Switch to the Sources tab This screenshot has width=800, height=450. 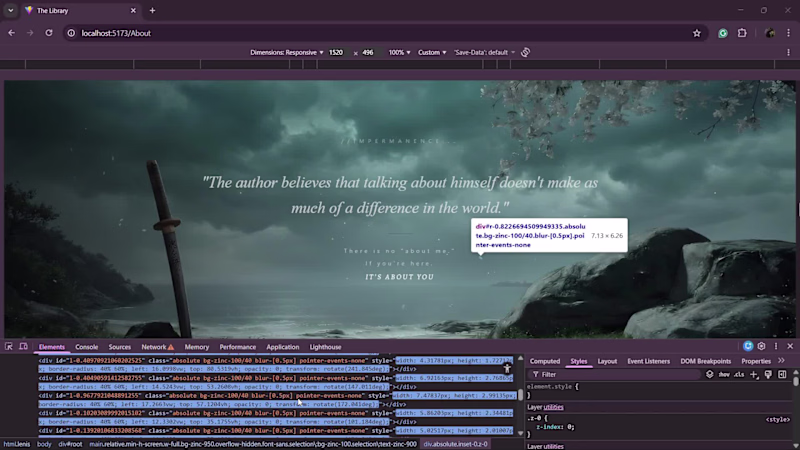point(119,347)
